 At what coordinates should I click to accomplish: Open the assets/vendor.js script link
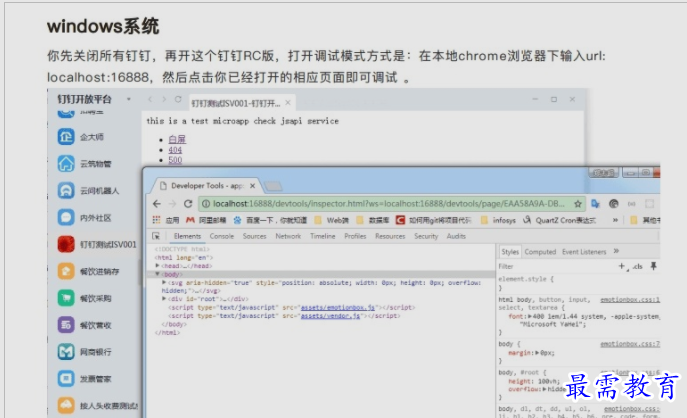pyautogui.click(x=330, y=315)
